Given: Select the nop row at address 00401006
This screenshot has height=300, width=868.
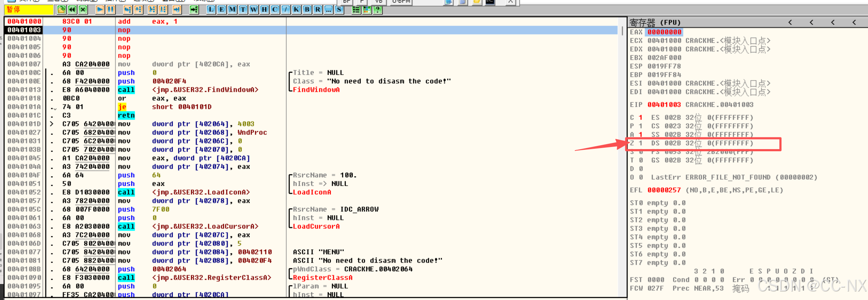Looking at the screenshot, I should tap(311, 56).
